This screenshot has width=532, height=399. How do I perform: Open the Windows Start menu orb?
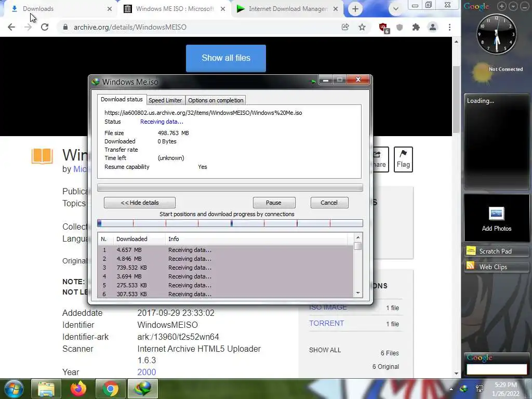[14, 389]
